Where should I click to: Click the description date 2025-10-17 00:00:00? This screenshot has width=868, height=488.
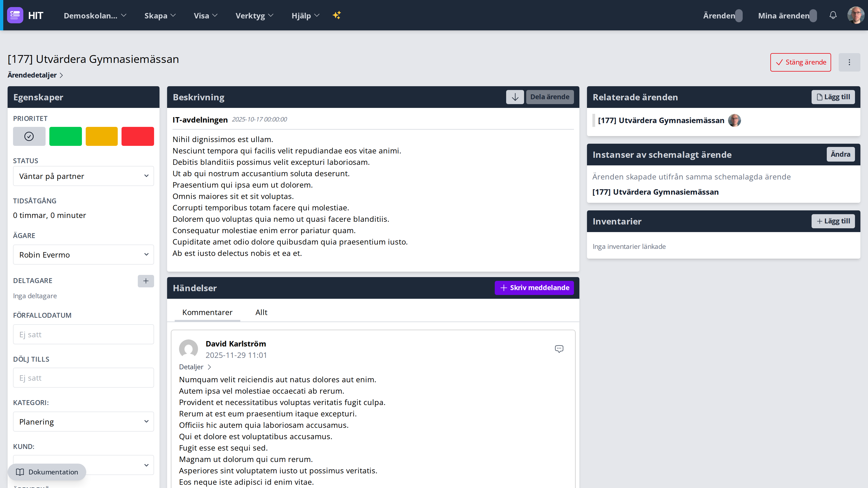pyautogui.click(x=260, y=119)
